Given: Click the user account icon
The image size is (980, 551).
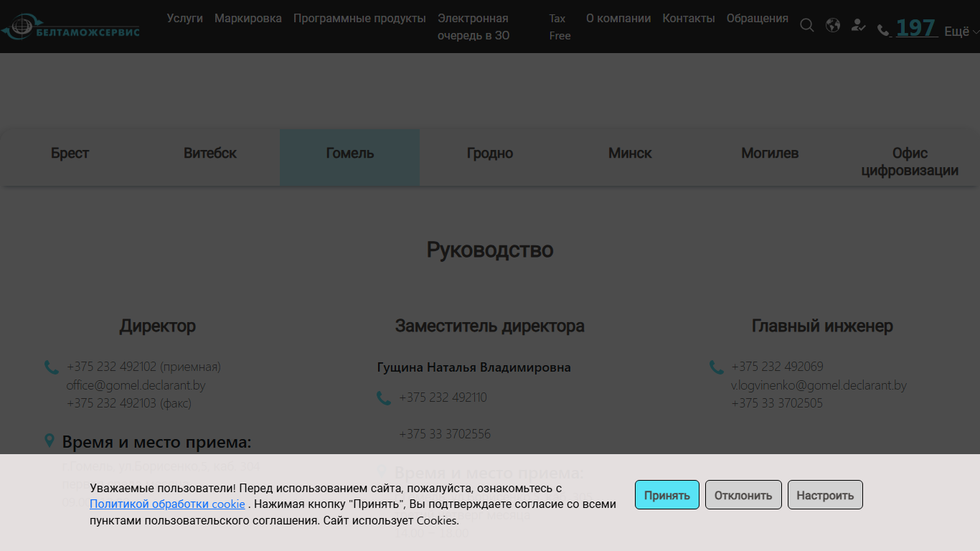Looking at the screenshot, I should tap(858, 25).
